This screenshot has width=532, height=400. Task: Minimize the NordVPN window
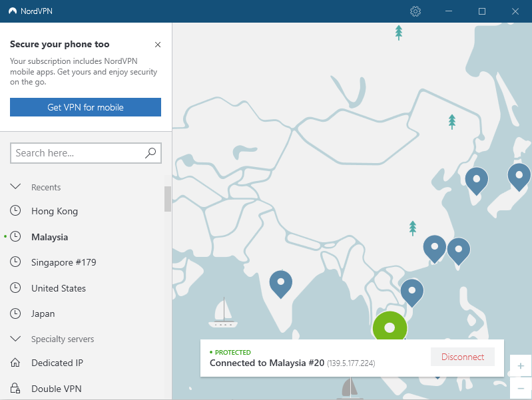click(x=449, y=11)
